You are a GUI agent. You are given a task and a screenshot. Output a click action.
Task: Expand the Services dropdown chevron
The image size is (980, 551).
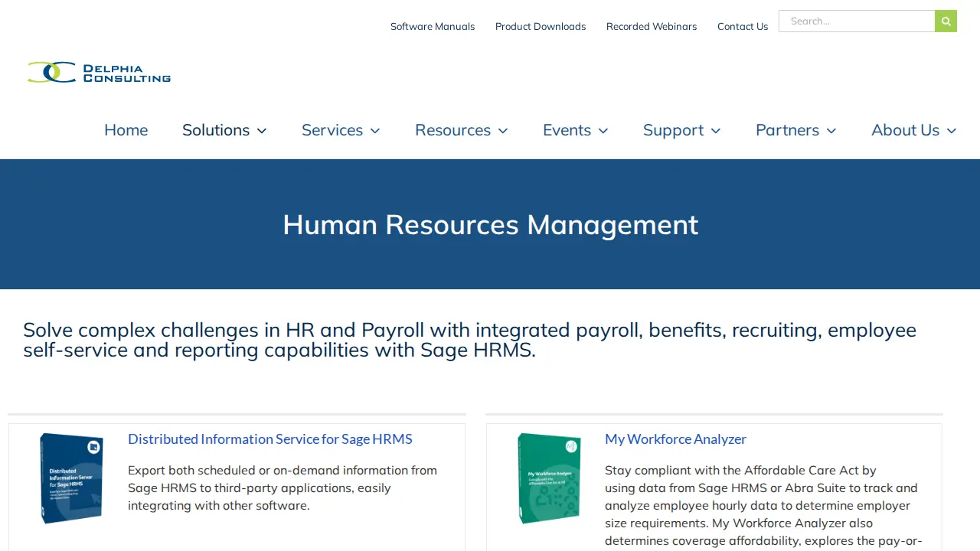pyautogui.click(x=375, y=131)
